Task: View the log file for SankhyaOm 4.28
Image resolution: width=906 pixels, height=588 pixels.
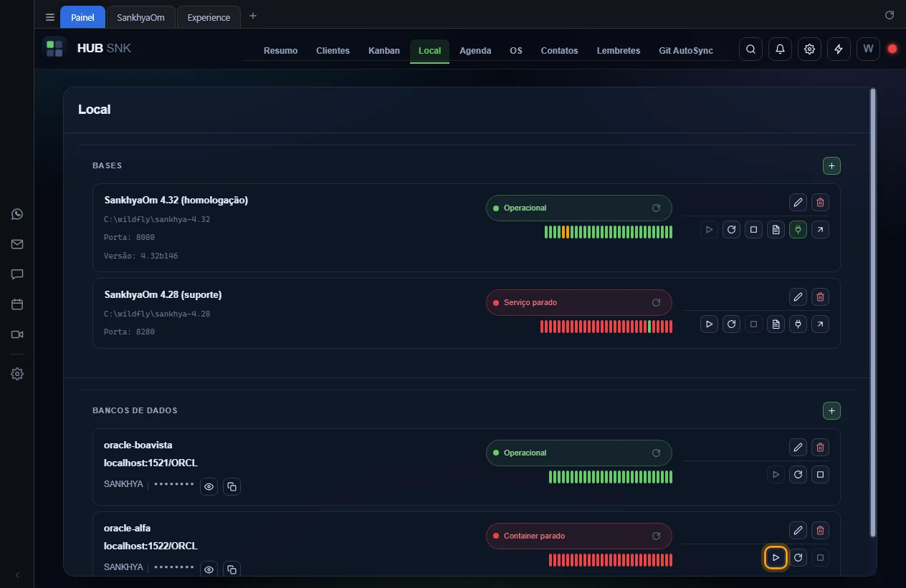Action: coord(776,324)
